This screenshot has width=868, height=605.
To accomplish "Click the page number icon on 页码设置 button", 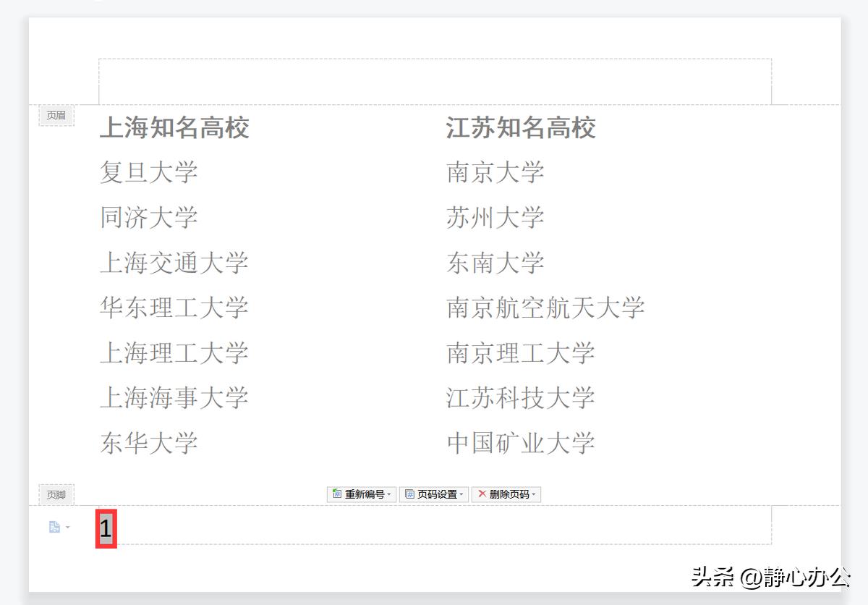I will (x=409, y=494).
